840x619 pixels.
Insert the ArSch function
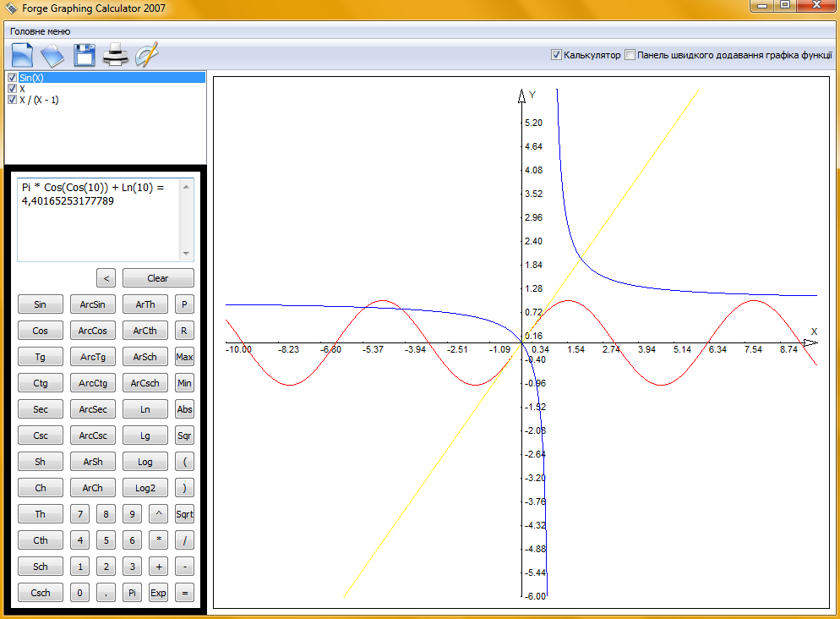(145, 357)
